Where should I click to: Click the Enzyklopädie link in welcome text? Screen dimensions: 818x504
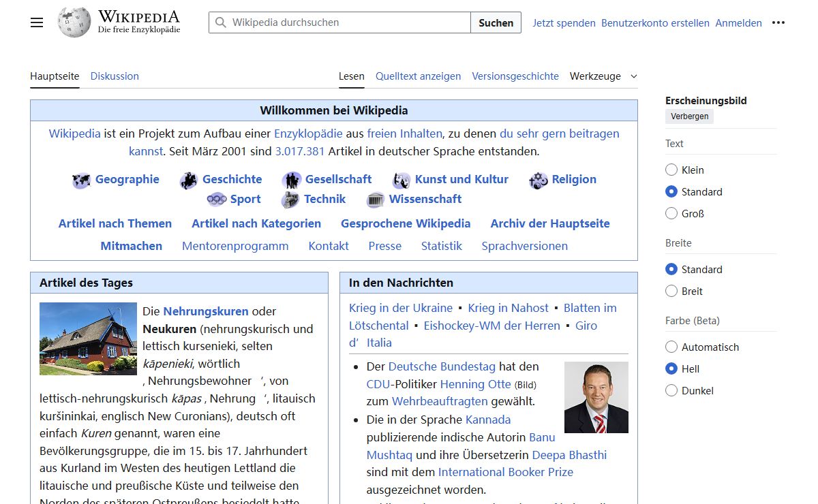pos(308,133)
